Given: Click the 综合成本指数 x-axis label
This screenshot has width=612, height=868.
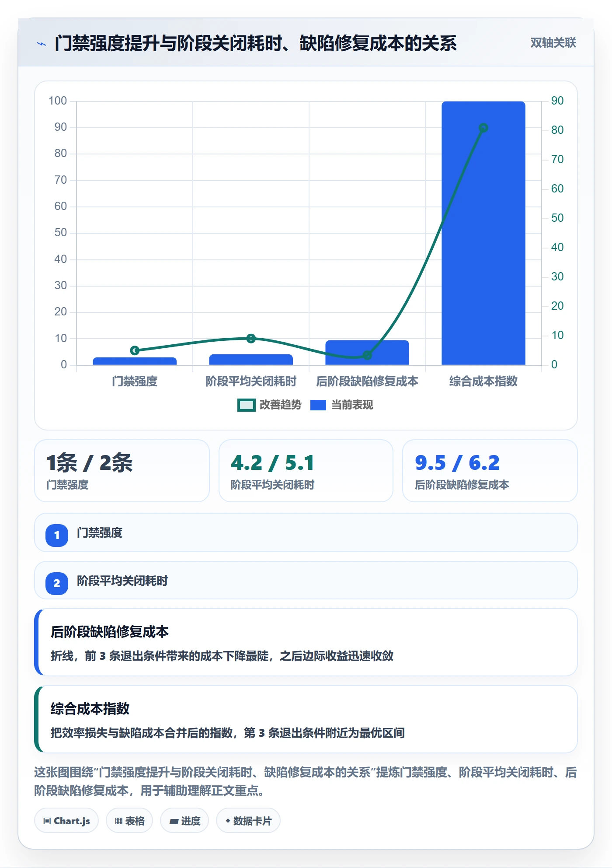Looking at the screenshot, I should (483, 381).
